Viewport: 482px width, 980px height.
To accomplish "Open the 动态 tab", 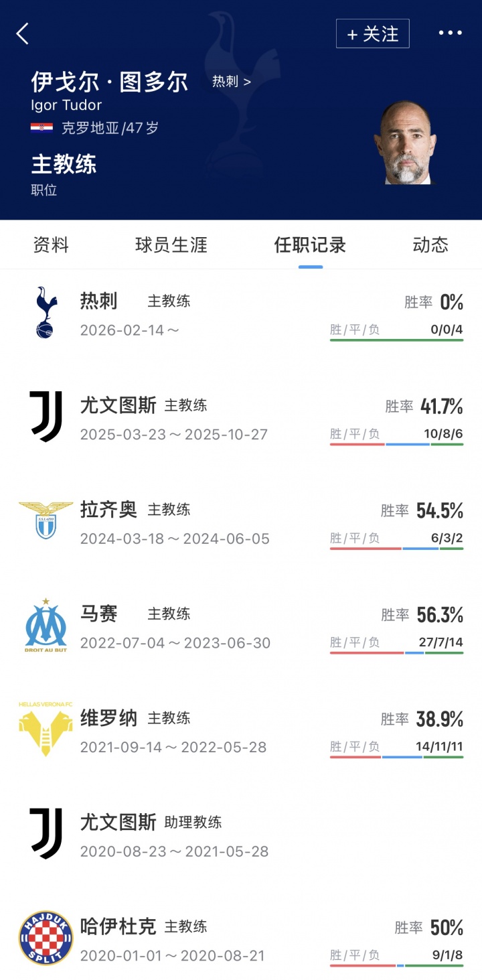I will pyautogui.click(x=430, y=245).
